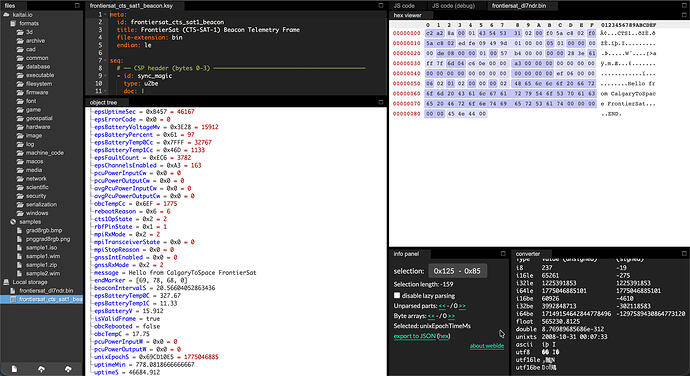Maximize the .ksy code editor panel
This screenshot has height=376, width=690.
[381, 6]
